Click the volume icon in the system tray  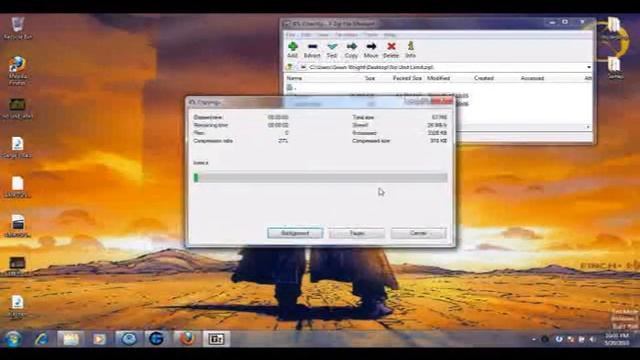[x=593, y=339]
